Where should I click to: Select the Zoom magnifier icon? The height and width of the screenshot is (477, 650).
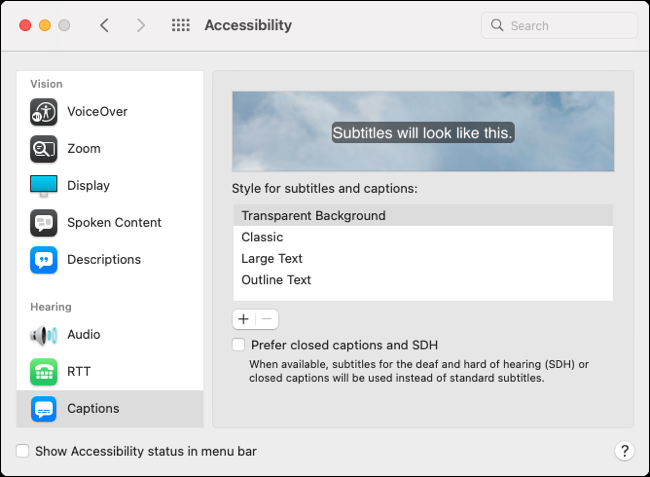pos(44,149)
